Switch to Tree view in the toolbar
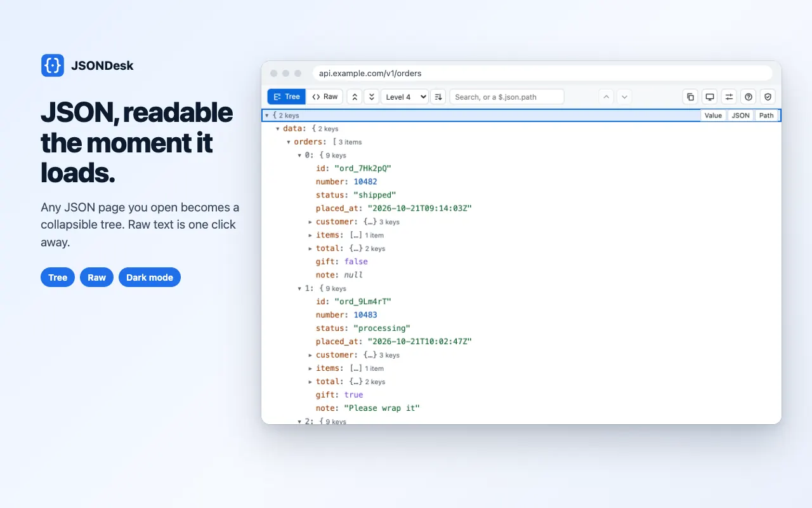The width and height of the screenshot is (812, 508). 286,97
